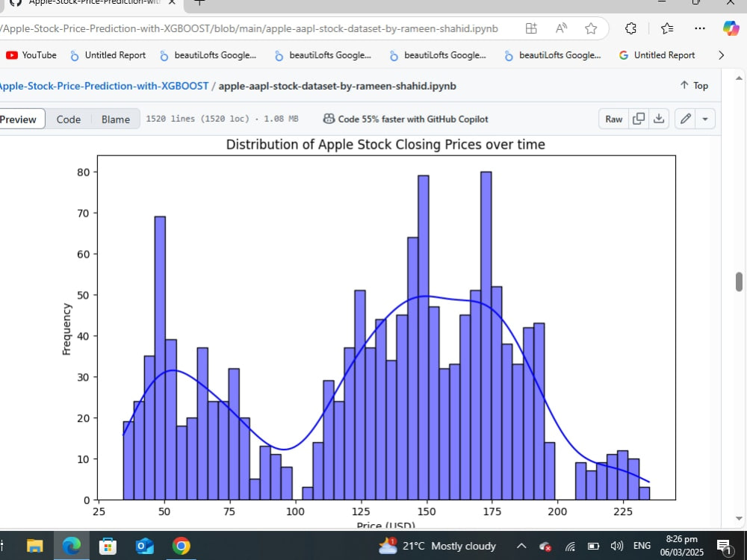This screenshot has width=747, height=560.
Task: Open new browser tab plus button
Action: pos(199,2)
